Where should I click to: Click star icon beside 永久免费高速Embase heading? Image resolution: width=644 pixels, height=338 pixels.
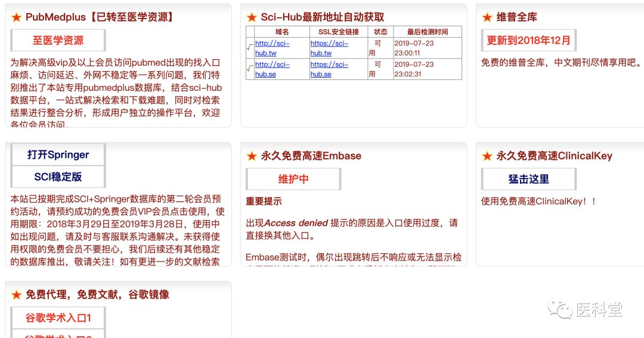pyautogui.click(x=252, y=156)
